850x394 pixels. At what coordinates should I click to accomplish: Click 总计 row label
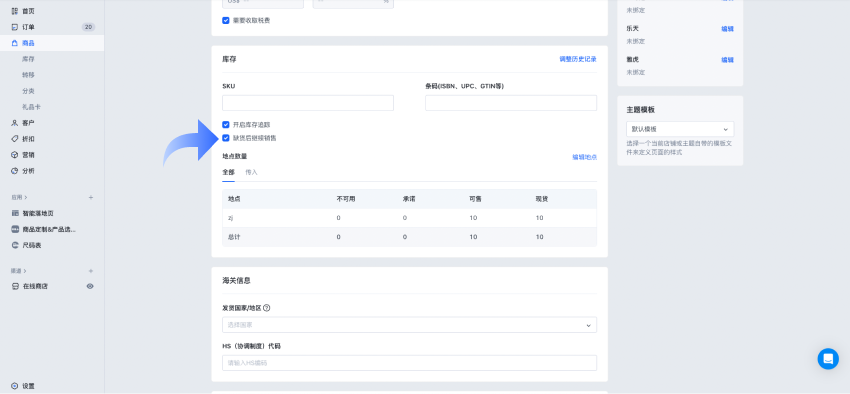tap(234, 237)
